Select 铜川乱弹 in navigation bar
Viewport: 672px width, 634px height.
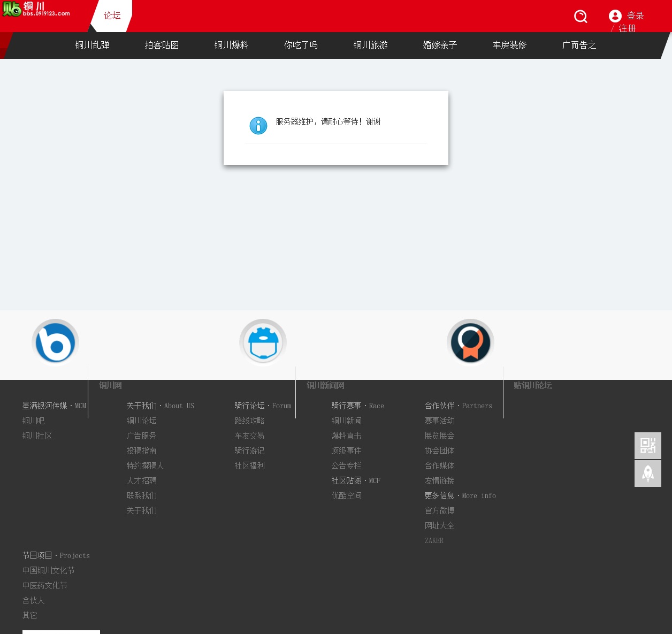click(x=93, y=45)
